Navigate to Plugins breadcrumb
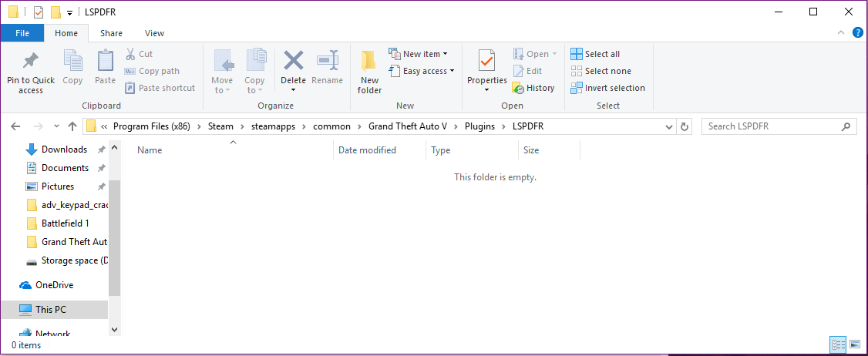The height and width of the screenshot is (356, 868). pos(479,126)
